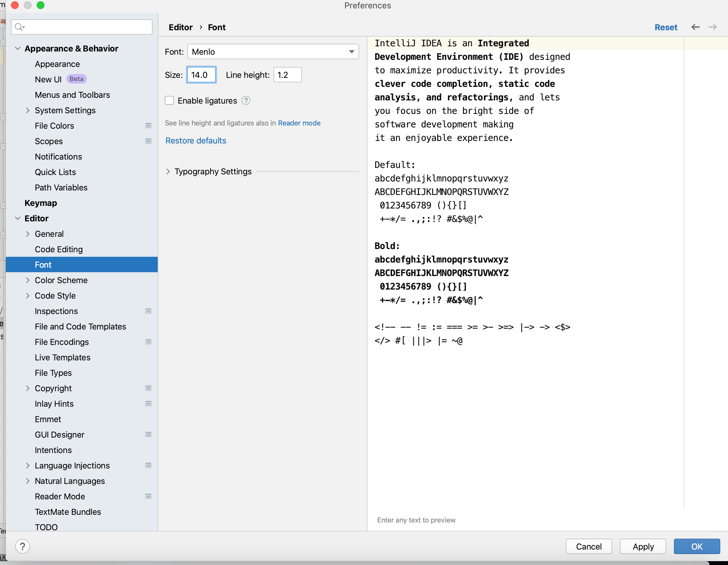Click the ligatures help question mark icon

[x=246, y=101]
